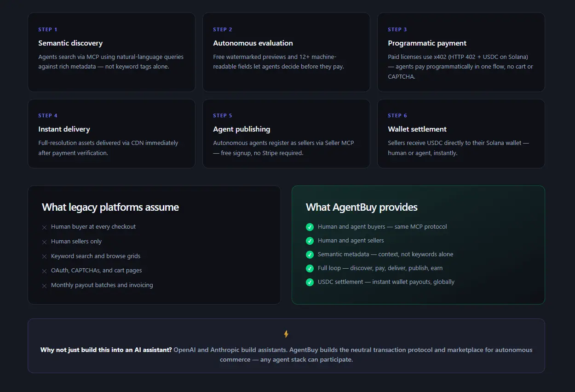Click green check beside USDC settlement
Screen dimensions: 575x392
coord(310,282)
